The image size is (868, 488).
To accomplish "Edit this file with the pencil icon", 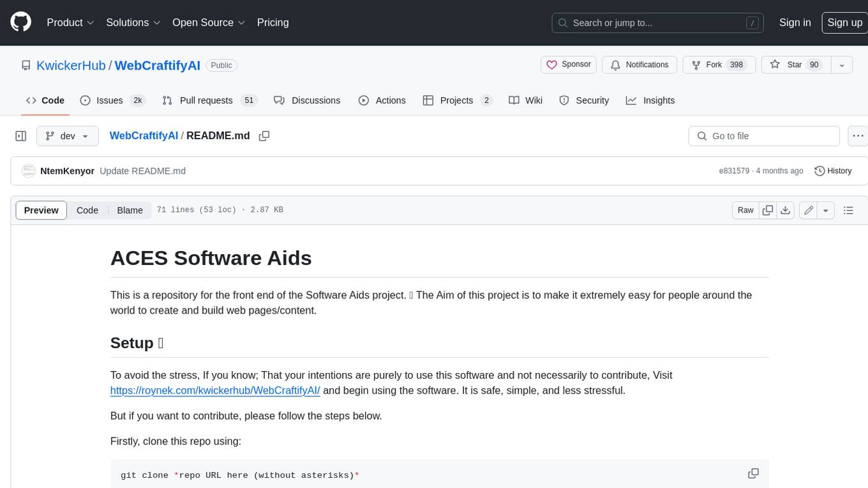I will (x=809, y=210).
